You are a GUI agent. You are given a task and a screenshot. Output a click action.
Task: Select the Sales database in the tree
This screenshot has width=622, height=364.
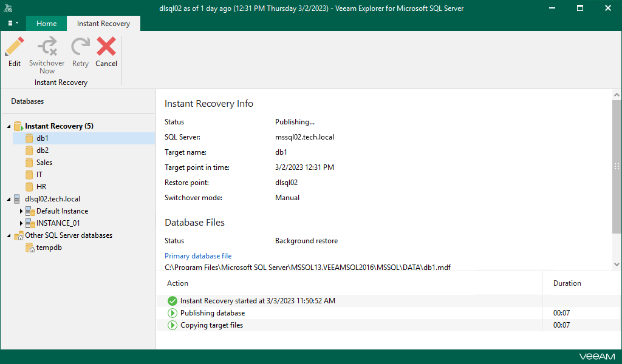(x=44, y=163)
